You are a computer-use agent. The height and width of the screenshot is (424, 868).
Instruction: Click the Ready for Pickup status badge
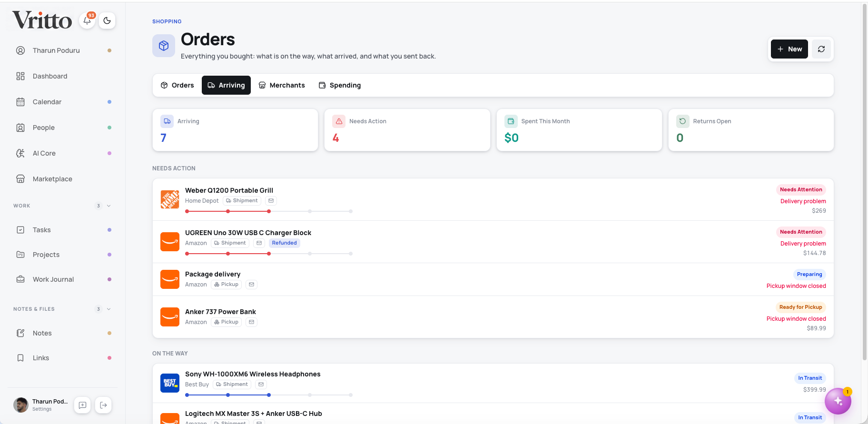[x=800, y=307]
